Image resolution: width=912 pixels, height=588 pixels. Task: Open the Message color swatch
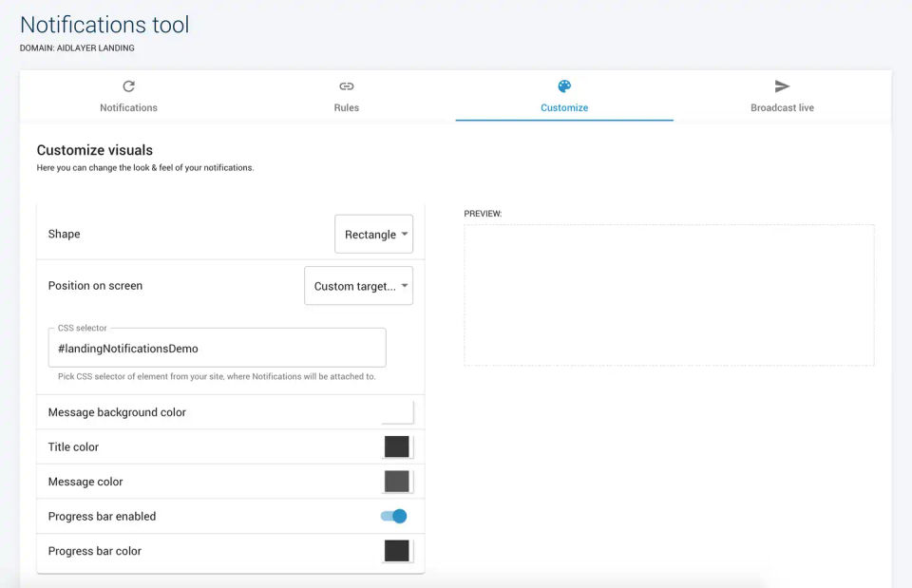[397, 482]
